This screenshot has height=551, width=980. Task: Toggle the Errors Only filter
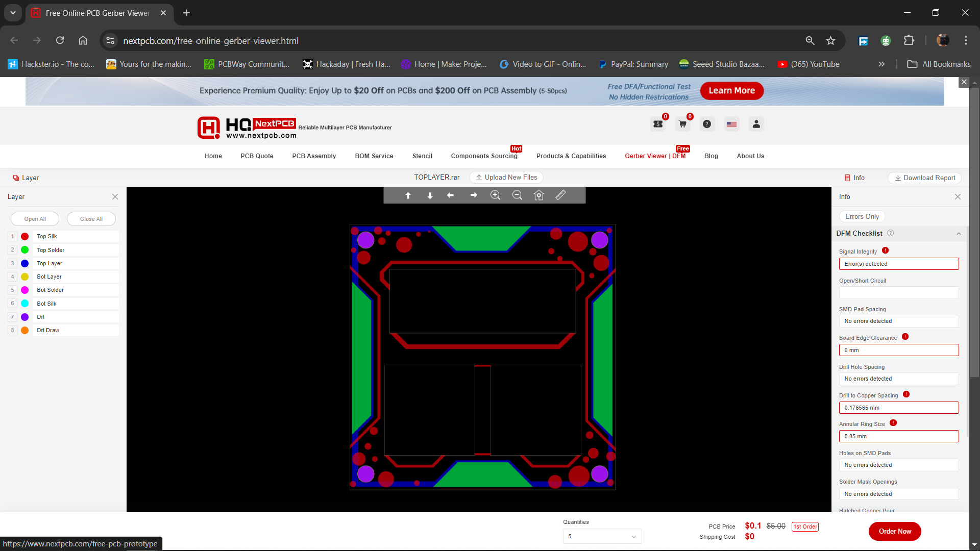click(862, 217)
